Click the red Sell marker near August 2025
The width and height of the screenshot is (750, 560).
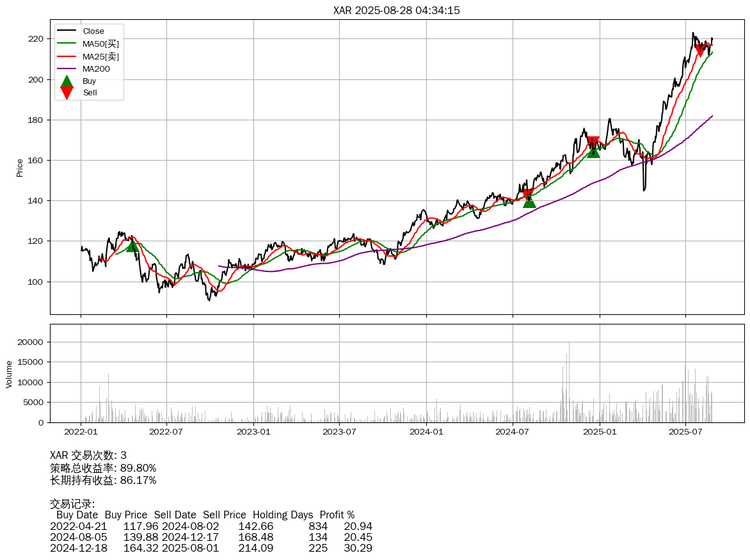700,50
